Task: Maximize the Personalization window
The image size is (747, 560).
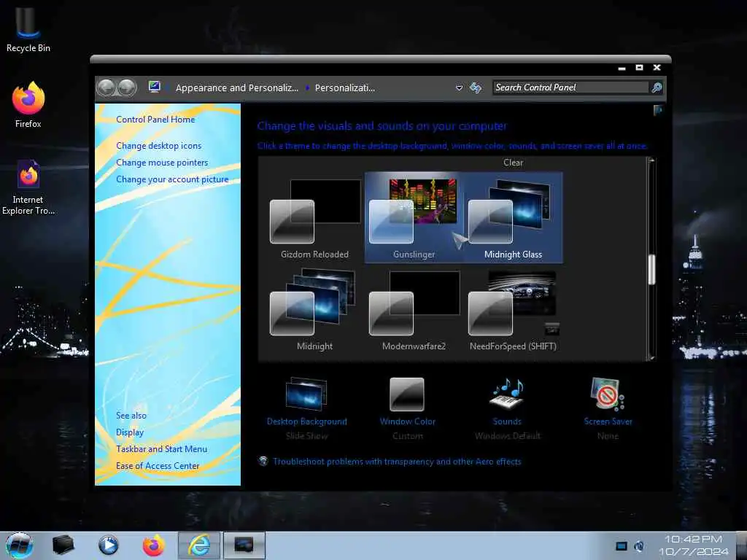Action: point(639,68)
